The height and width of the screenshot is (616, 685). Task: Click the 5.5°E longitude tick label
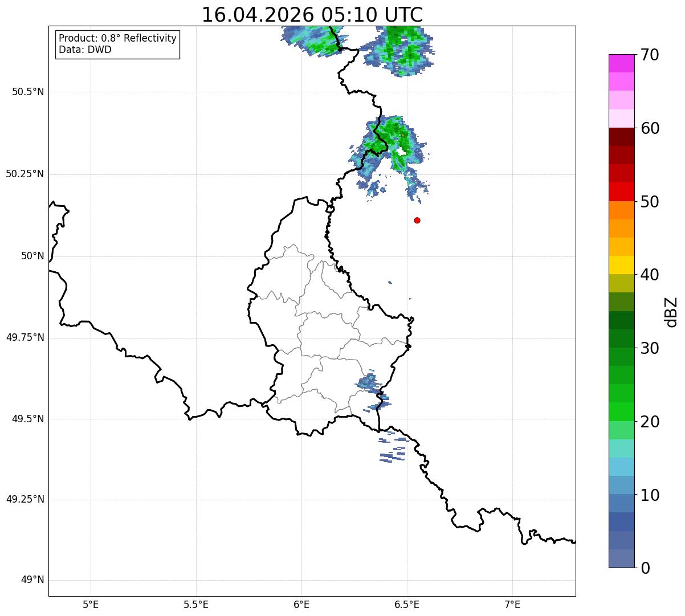click(x=196, y=604)
